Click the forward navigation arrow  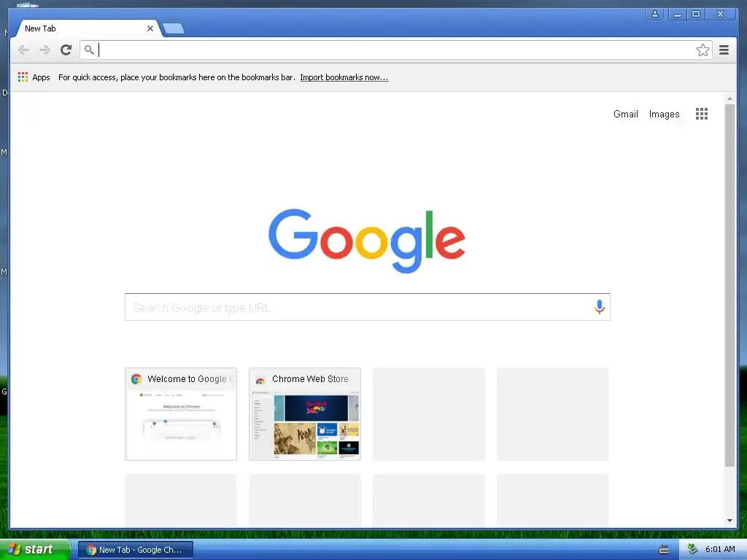click(44, 50)
